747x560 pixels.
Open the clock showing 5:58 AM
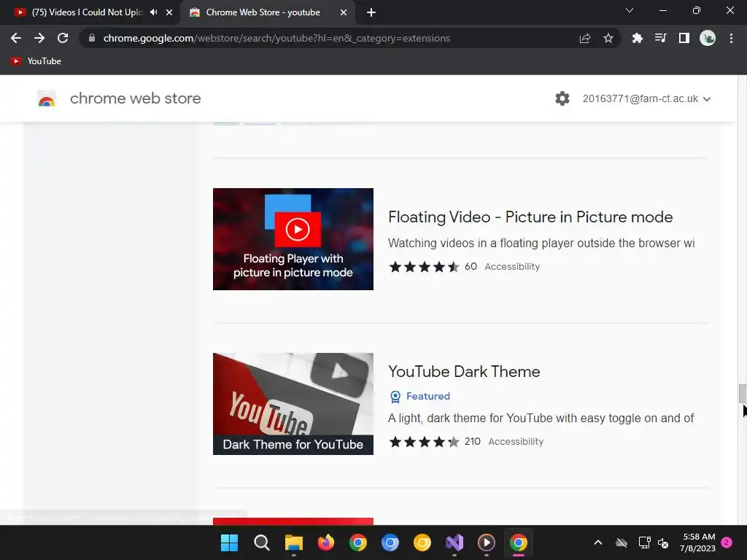pos(698,542)
